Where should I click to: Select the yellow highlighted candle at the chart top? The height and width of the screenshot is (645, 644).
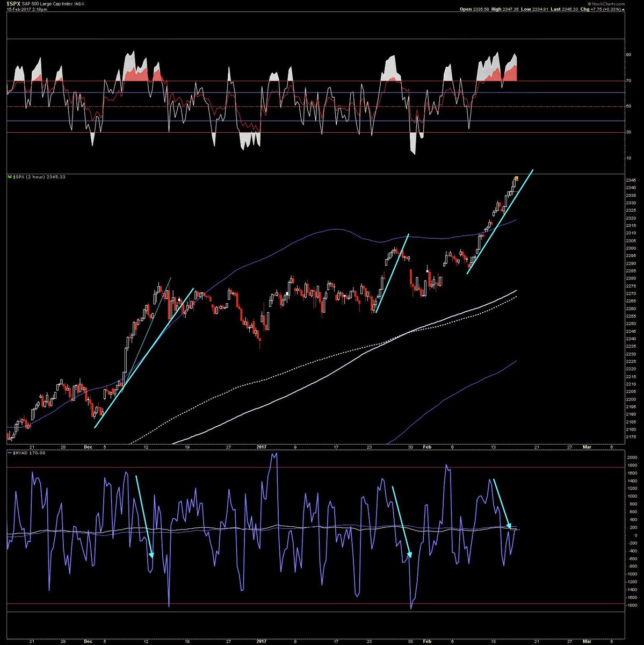516,178
